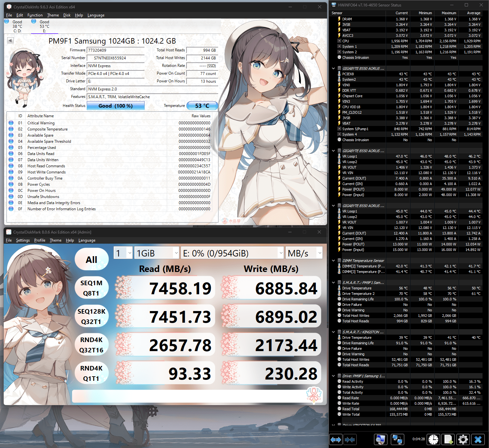The image size is (489, 448).
Task: Click the Good (100 %) health status button
Action: pos(116,106)
